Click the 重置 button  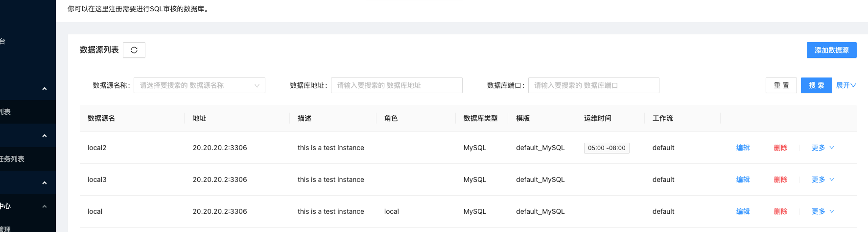(x=781, y=85)
